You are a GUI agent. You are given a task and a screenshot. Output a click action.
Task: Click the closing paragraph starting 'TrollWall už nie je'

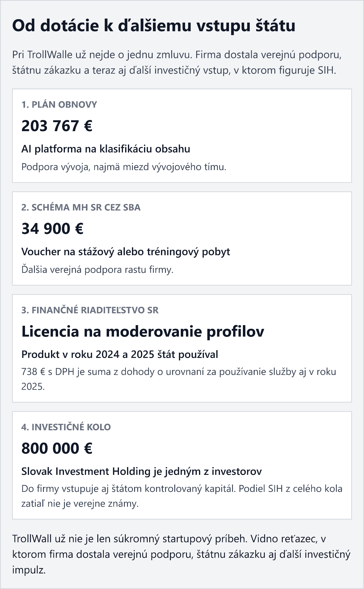tap(181, 554)
